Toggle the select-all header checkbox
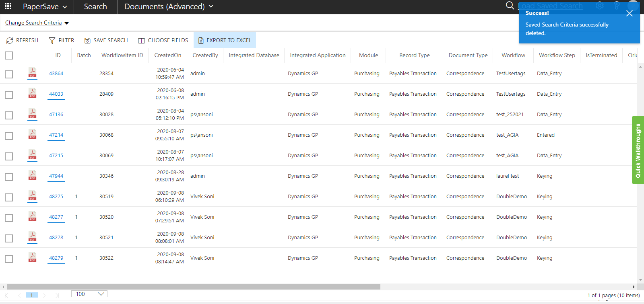 [9, 55]
